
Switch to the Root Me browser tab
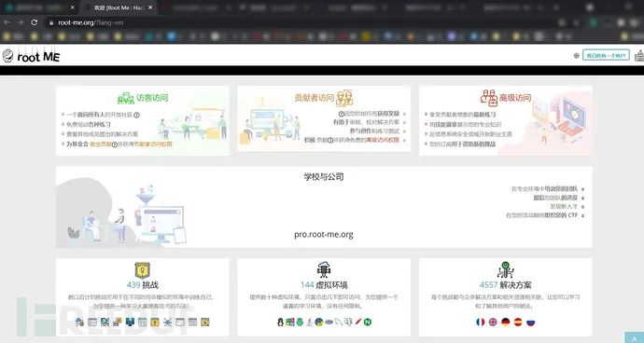click(x=119, y=7)
